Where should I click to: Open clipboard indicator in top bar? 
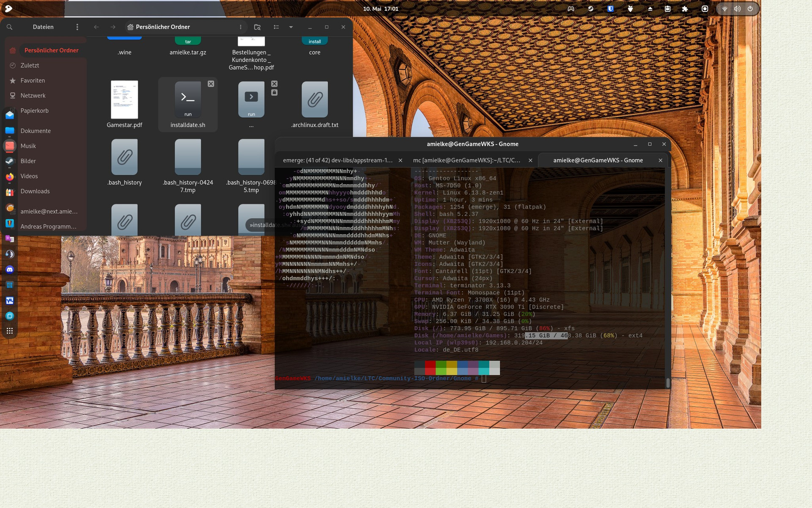click(x=667, y=9)
